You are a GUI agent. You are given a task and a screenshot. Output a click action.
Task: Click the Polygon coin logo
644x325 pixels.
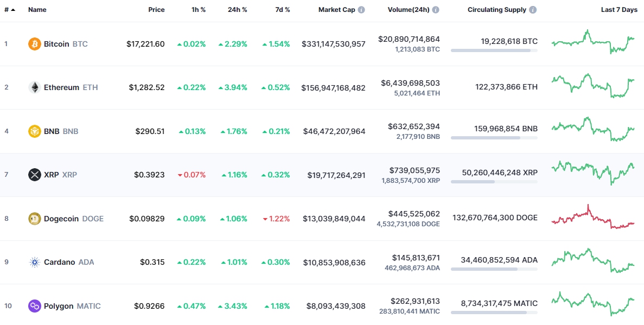pos(35,305)
